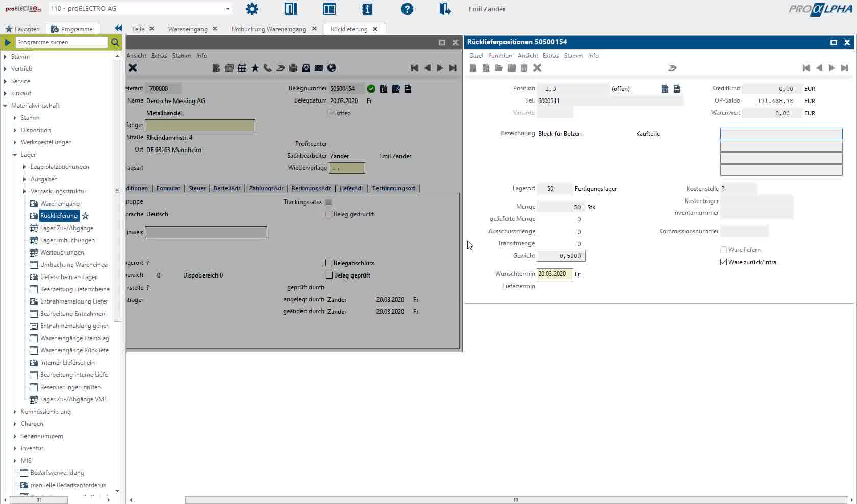Click green check status icon next to Belegnummer
Screen dimensions: 857x504
click(x=371, y=89)
